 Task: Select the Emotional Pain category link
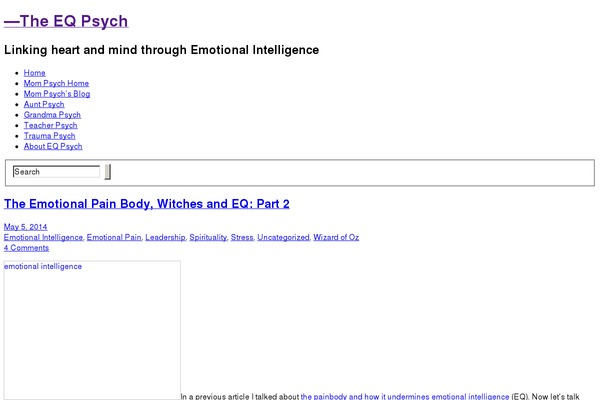[x=114, y=237]
